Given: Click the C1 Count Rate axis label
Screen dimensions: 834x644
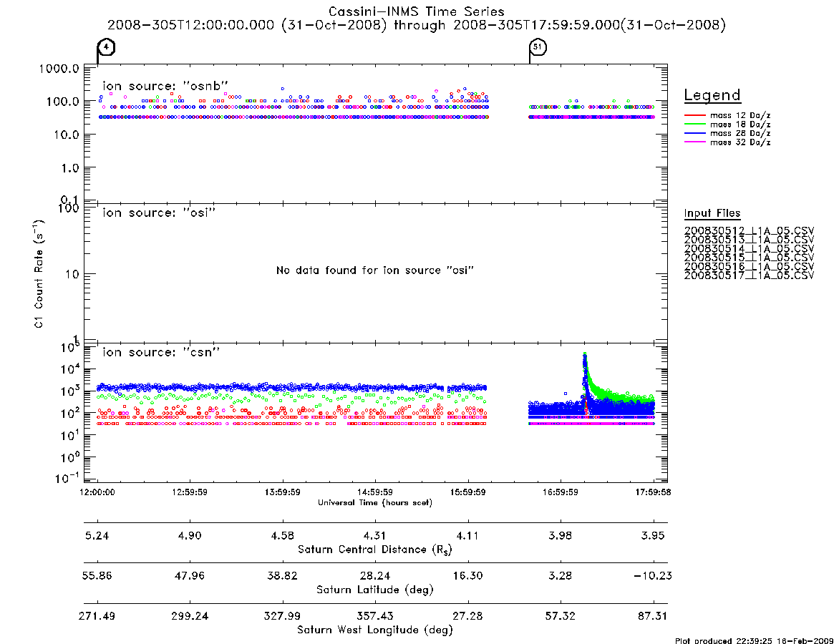Looking at the screenshot, I should pyautogui.click(x=39, y=273).
